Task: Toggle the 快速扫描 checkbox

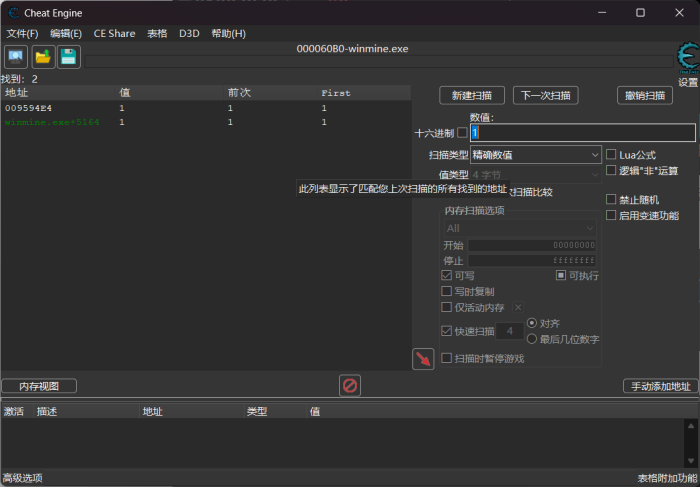Action: [x=446, y=331]
